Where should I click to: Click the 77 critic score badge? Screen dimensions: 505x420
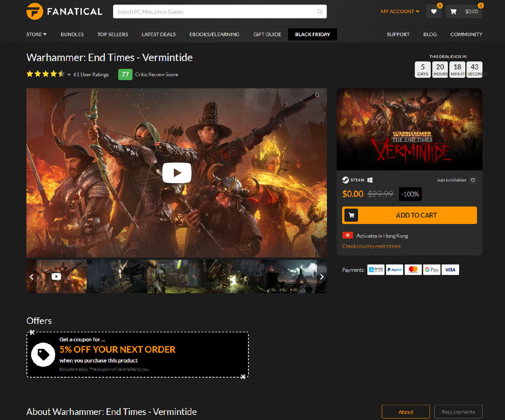click(125, 74)
